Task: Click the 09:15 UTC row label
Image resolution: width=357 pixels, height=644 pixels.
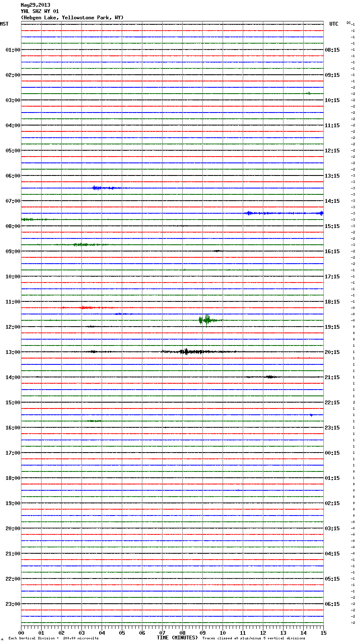Action: click(x=332, y=75)
